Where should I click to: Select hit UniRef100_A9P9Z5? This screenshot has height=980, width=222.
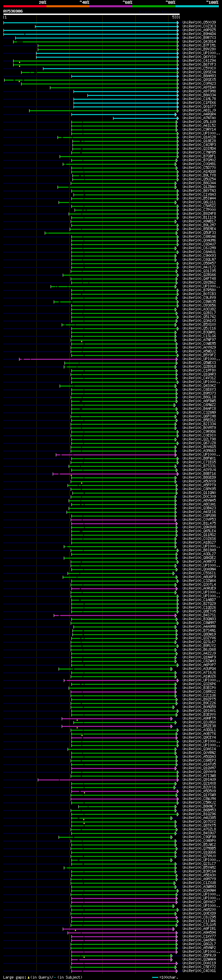click(x=199, y=30)
